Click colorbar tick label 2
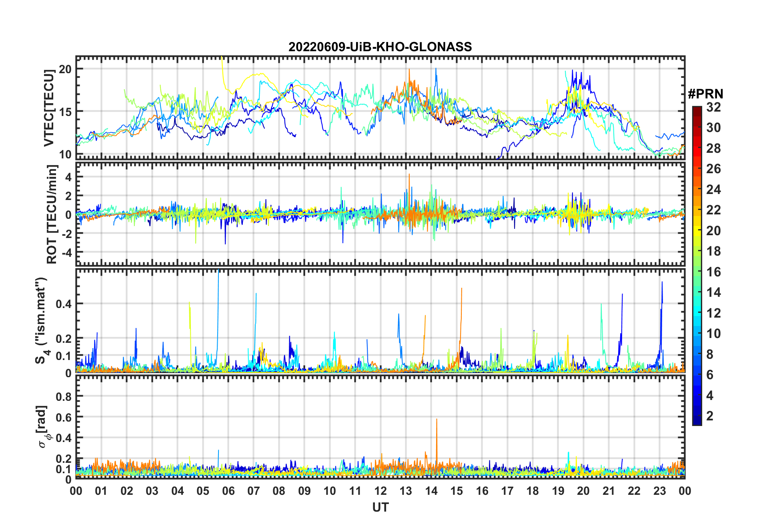The height and width of the screenshot is (532, 761). tap(710, 416)
